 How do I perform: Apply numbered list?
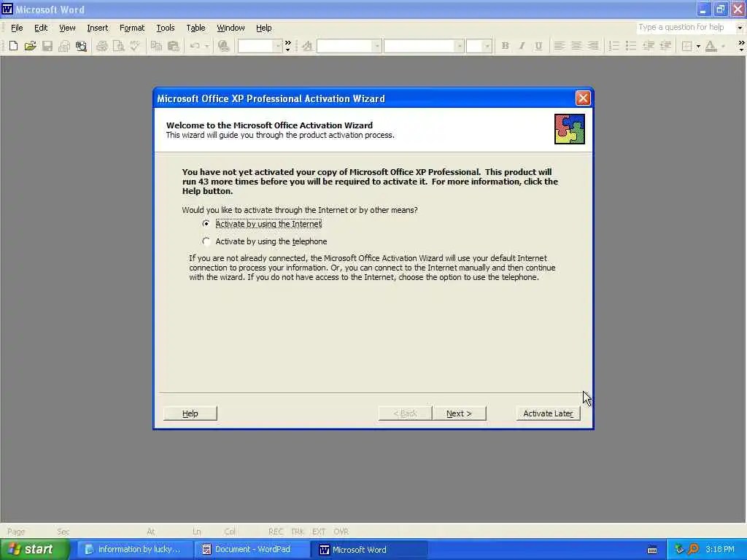pyautogui.click(x=614, y=46)
